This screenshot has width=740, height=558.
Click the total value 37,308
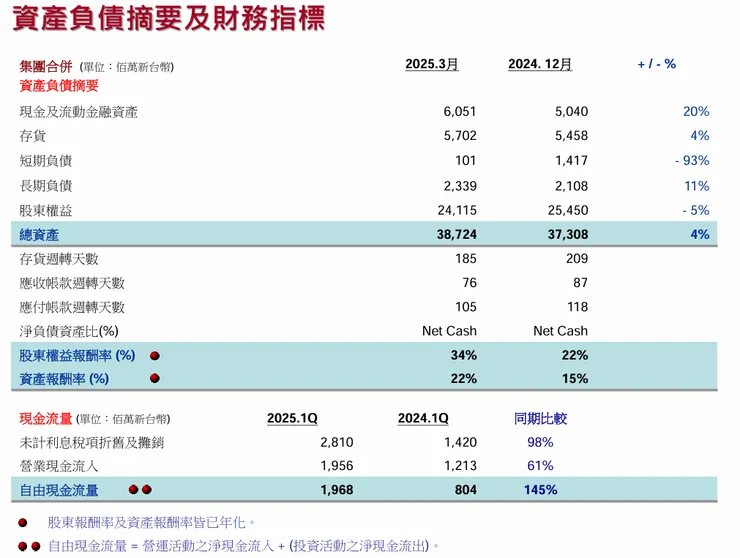click(x=568, y=234)
